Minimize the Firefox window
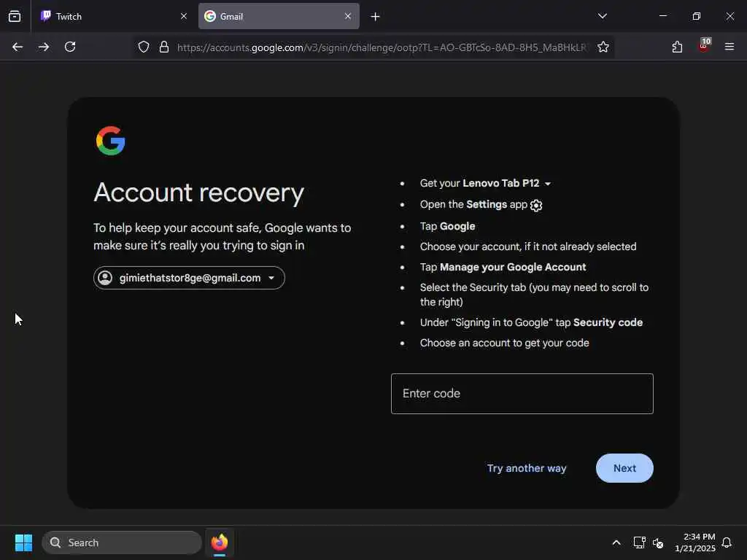Screen dimensions: 747x560 click(662, 16)
